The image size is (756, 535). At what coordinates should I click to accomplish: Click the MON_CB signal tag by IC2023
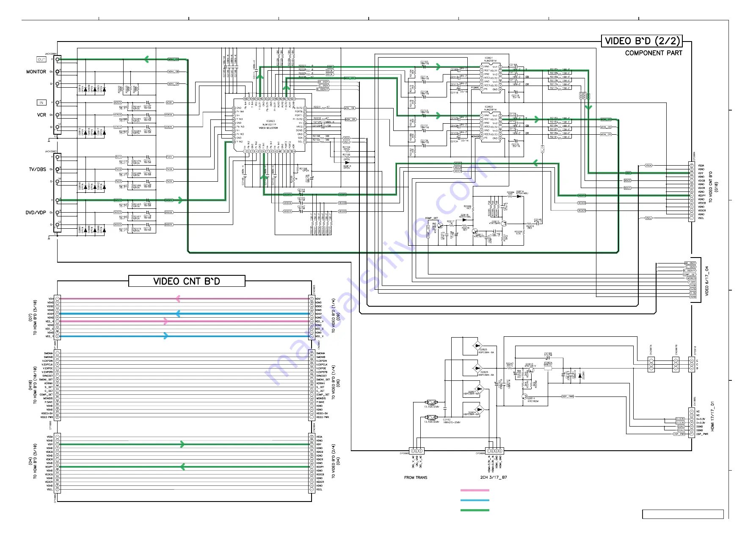[350, 108]
